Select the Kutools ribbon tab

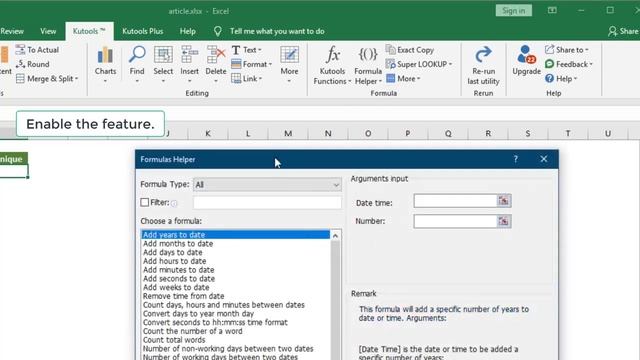pos(89,31)
